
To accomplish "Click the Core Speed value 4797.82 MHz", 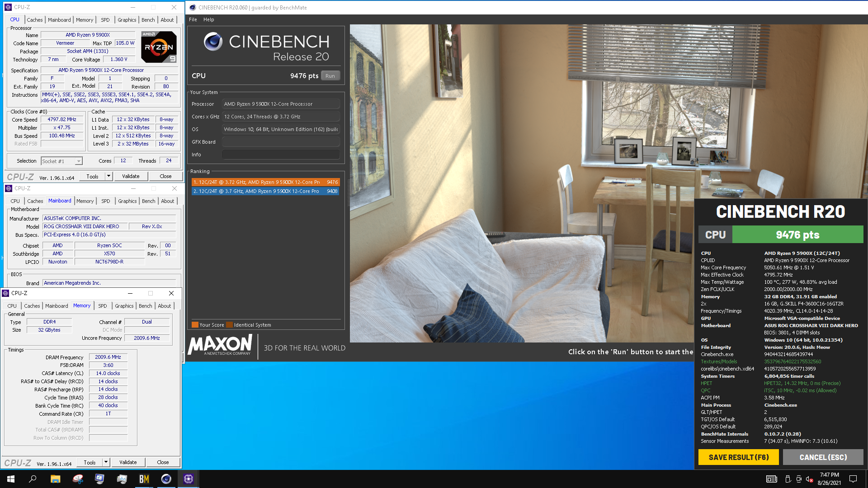I will pos(62,119).
